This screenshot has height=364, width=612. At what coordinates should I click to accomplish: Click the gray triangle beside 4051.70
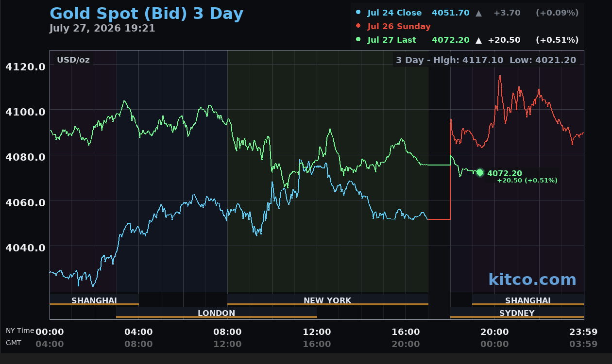point(479,13)
